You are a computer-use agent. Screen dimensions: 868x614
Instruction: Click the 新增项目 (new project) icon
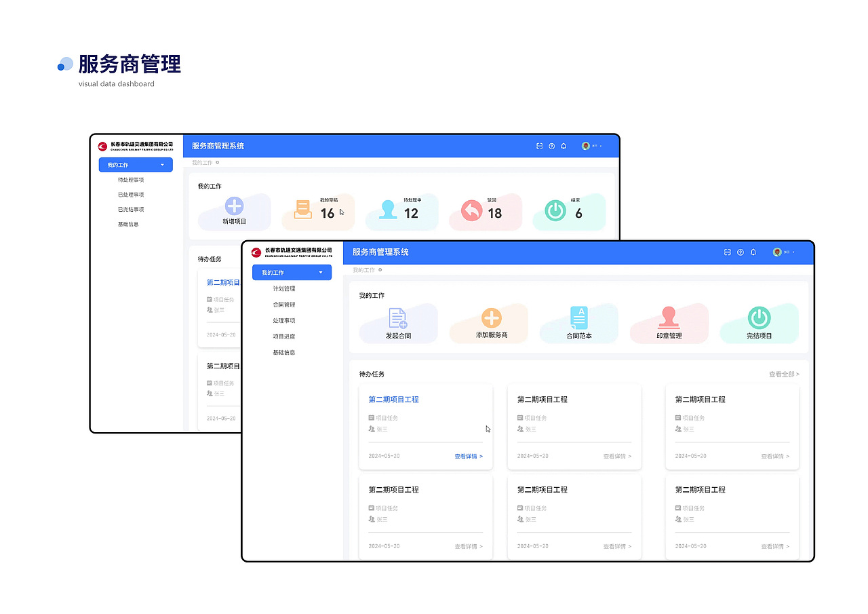233,208
